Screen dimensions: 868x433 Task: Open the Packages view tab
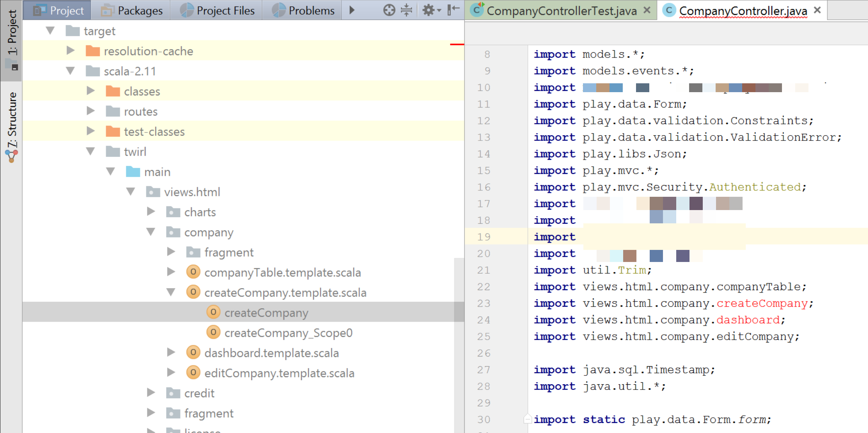131,10
